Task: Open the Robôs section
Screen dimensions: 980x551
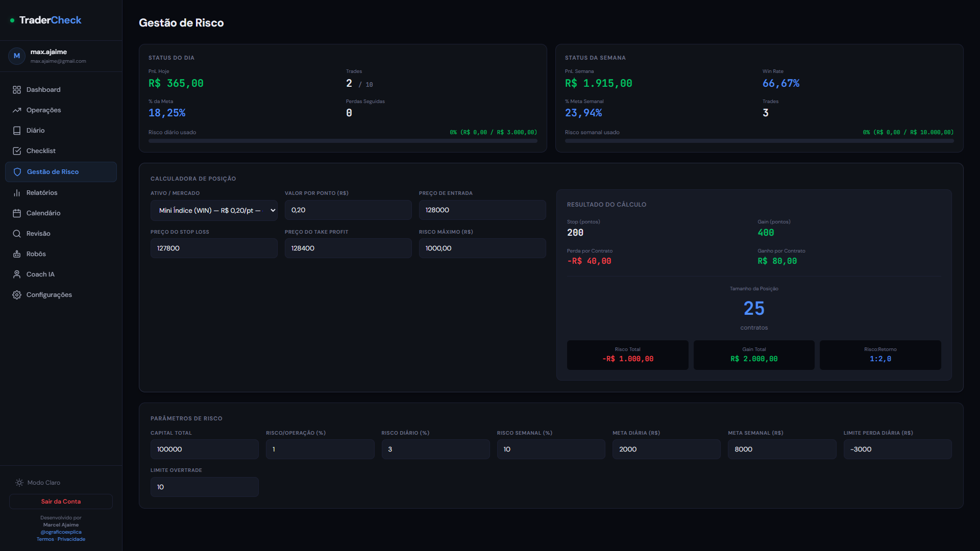Action: (x=36, y=254)
